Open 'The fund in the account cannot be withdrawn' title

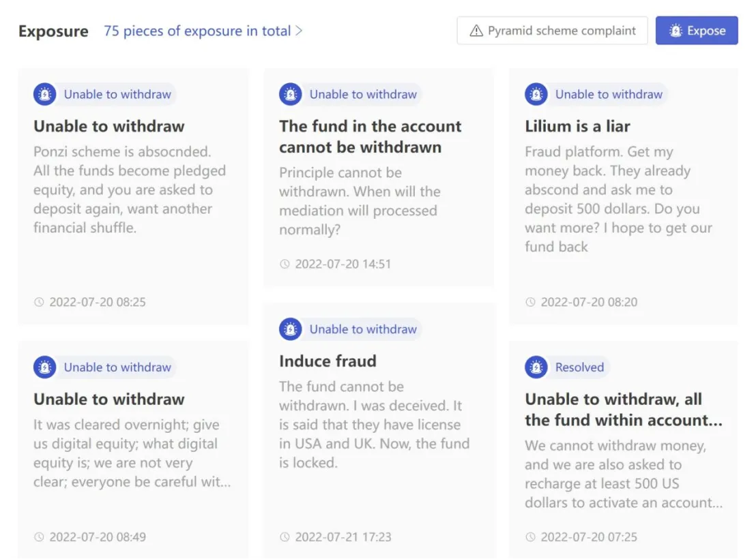[370, 136]
